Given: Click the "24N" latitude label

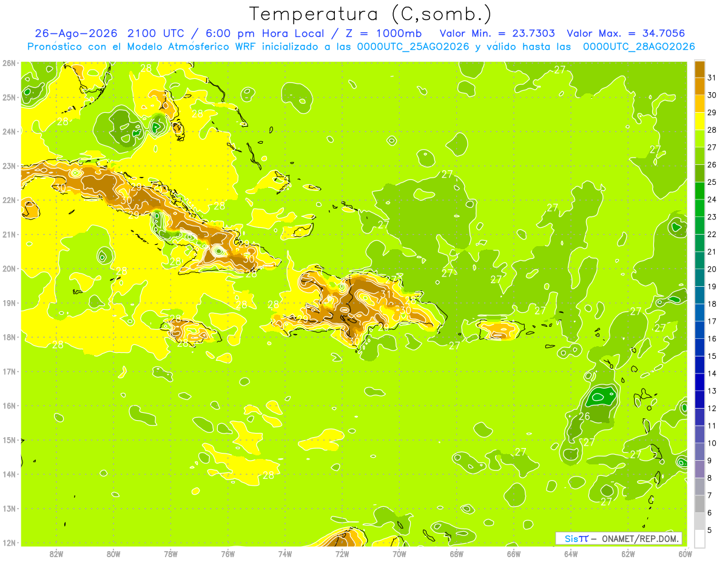Looking at the screenshot, I should click(9, 132).
